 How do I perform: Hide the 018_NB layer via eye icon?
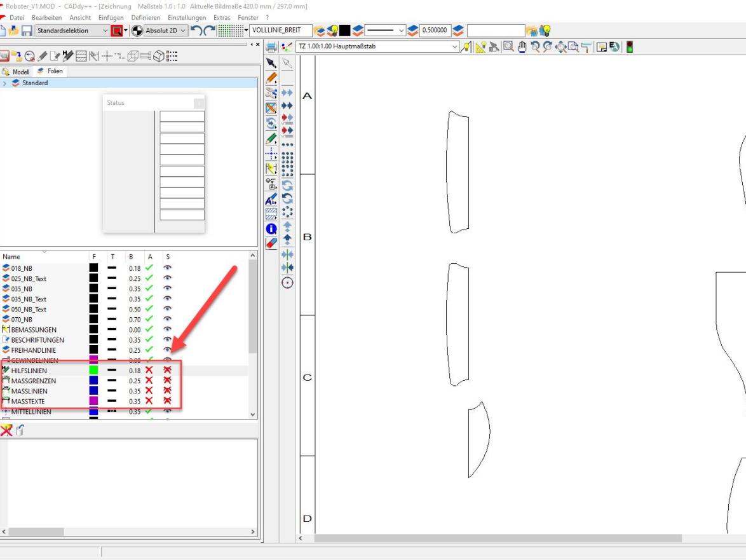168,268
